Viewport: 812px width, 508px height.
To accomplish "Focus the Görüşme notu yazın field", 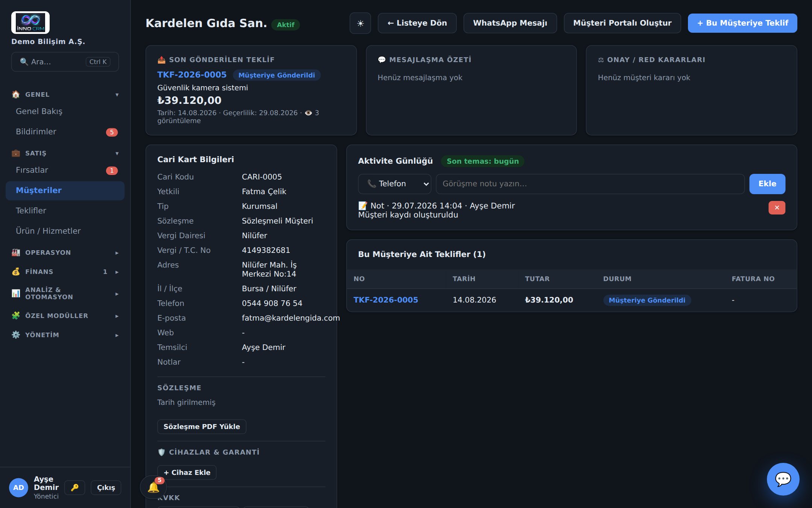I will coord(590,184).
